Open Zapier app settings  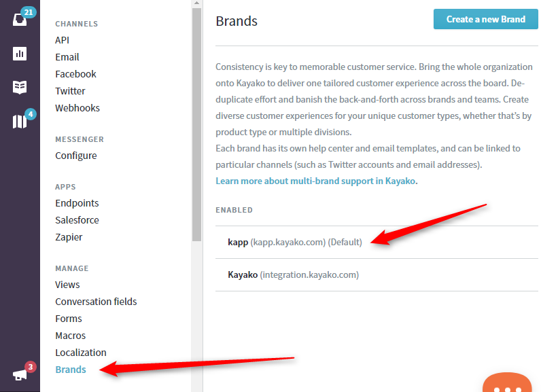[69, 237]
